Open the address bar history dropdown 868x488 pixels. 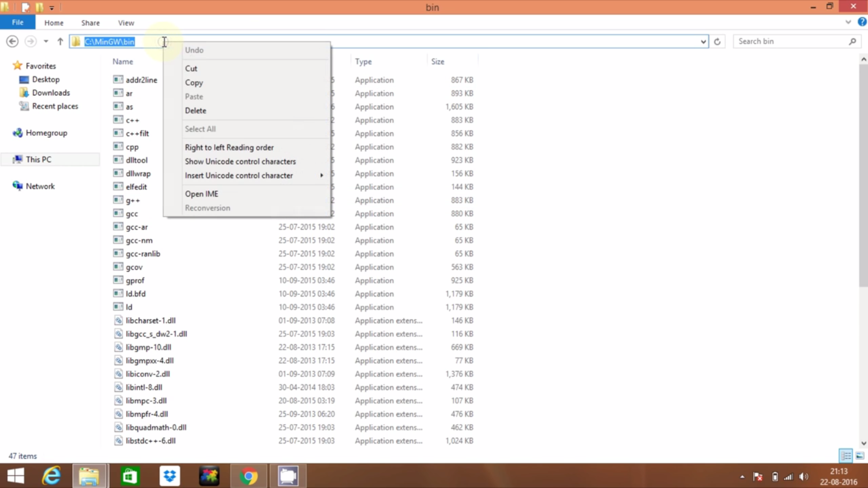(704, 41)
